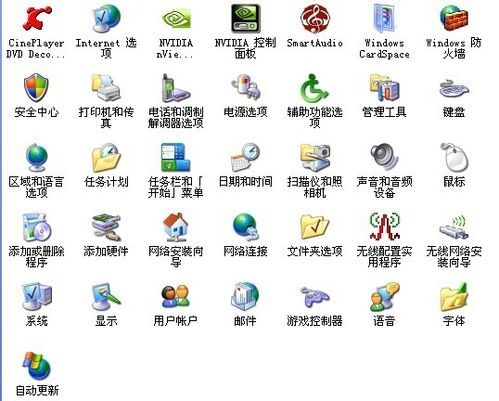Open the 邮件 icon

click(245, 297)
